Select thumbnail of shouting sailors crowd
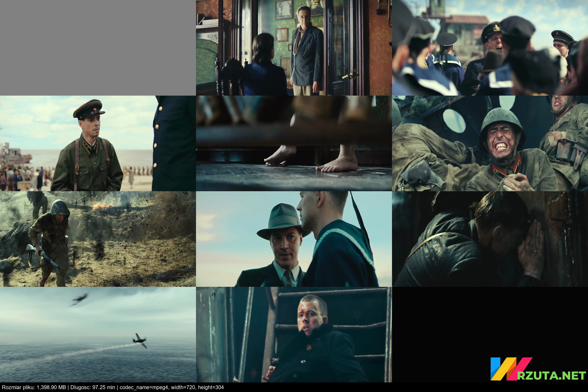The height and width of the screenshot is (392, 588). 490,47
